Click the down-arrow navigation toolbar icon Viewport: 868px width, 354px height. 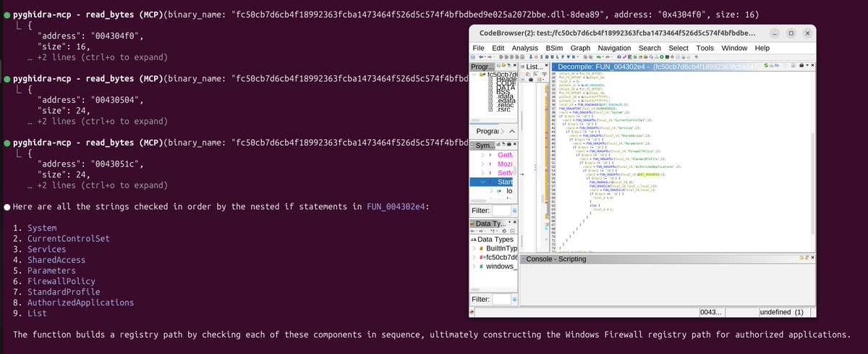click(x=530, y=56)
